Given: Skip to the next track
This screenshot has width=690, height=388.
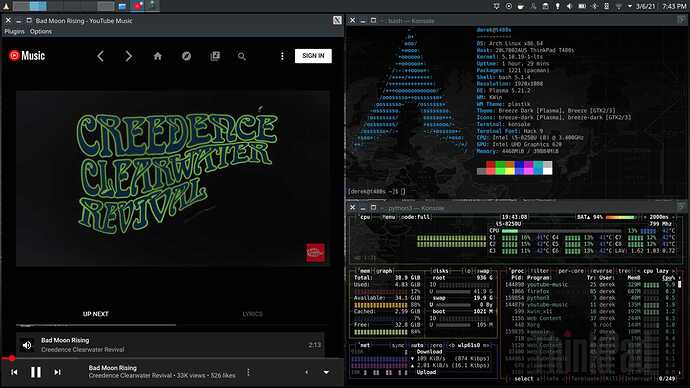Looking at the screenshot, I should point(57,372).
